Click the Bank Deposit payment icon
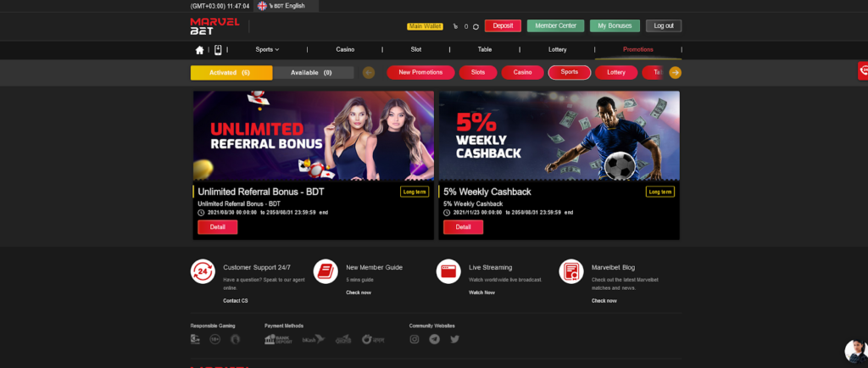868x368 pixels. 278,339
